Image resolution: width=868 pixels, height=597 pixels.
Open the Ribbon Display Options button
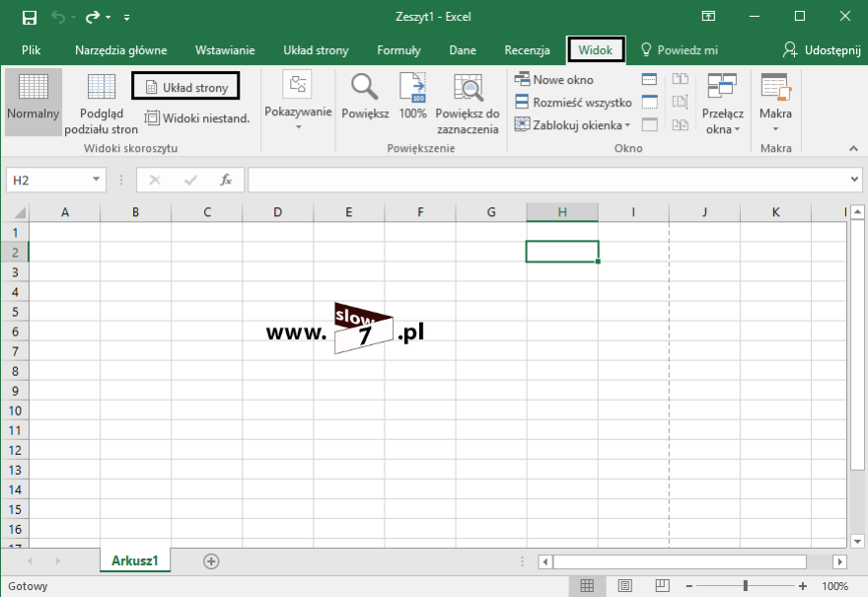point(708,16)
